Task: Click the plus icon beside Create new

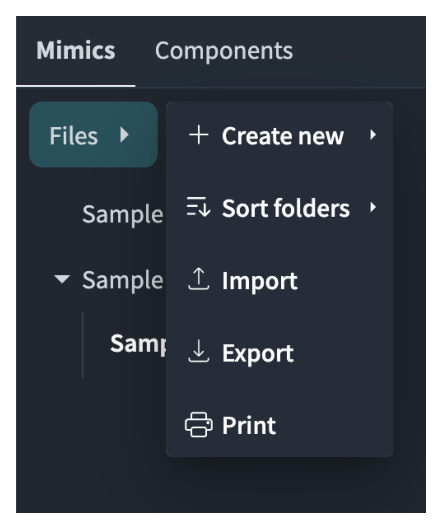Action: (198, 135)
